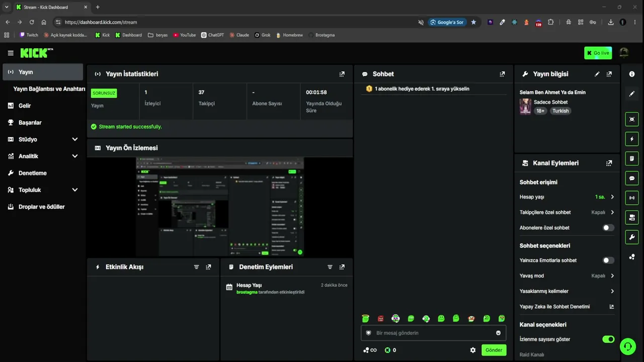Toggle Yalnızca Emotlarla sohbet switch
This screenshot has height=362, width=644.
click(x=608, y=260)
